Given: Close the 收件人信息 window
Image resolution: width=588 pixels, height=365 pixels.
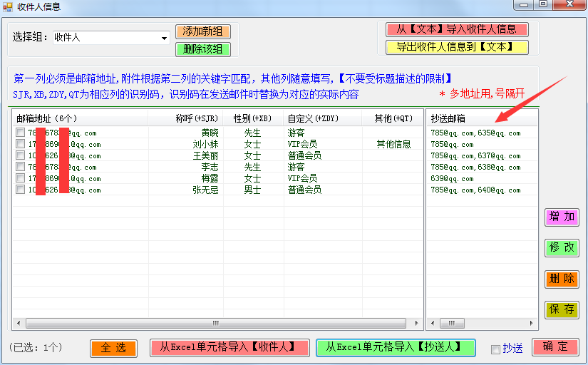Looking at the screenshot, I should click(569, 4).
